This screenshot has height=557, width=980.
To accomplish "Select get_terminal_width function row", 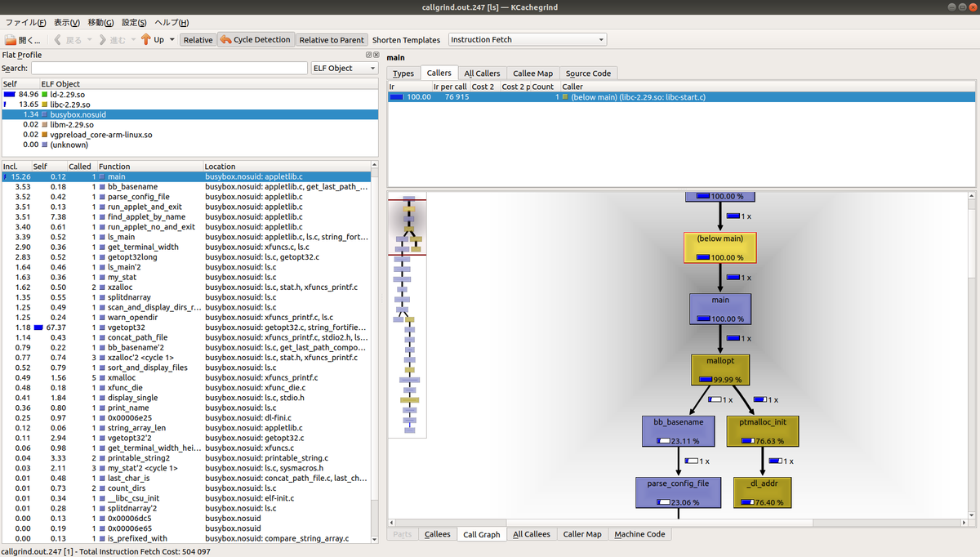I will (x=185, y=247).
